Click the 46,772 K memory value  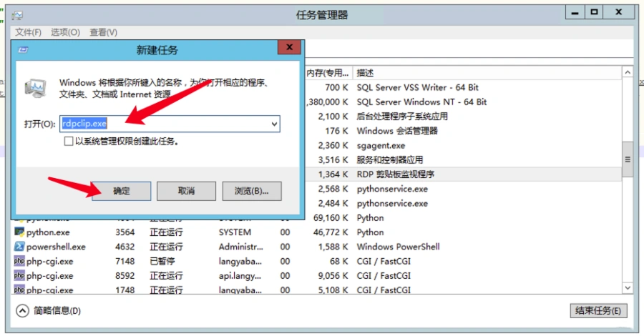(x=330, y=232)
